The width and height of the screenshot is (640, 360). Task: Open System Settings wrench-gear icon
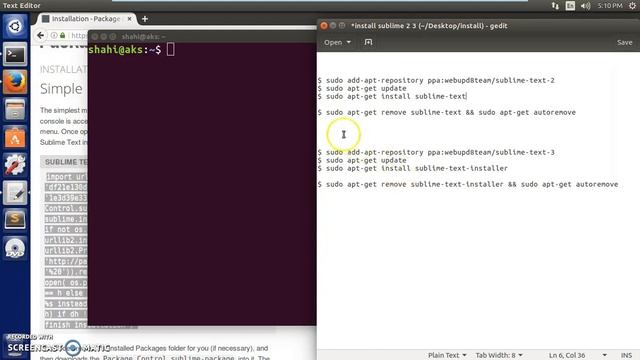(x=15, y=165)
